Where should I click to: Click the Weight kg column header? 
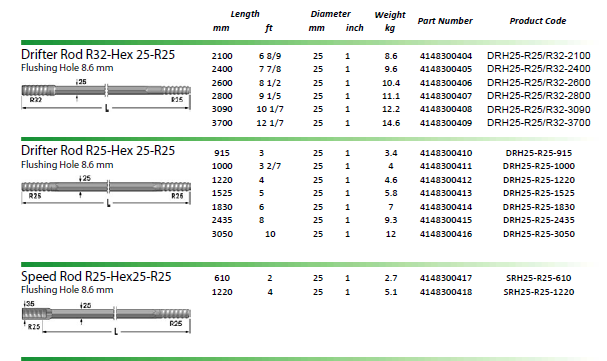(x=390, y=21)
